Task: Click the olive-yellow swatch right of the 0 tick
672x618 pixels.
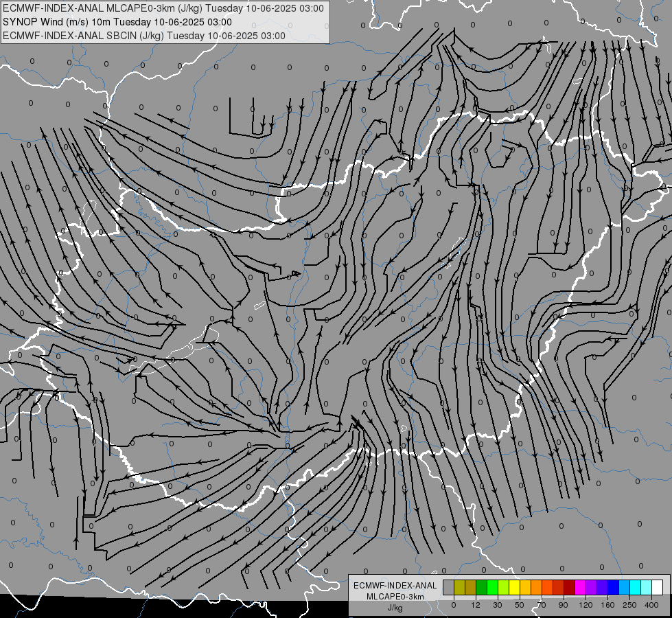Action: pyautogui.click(x=459, y=588)
